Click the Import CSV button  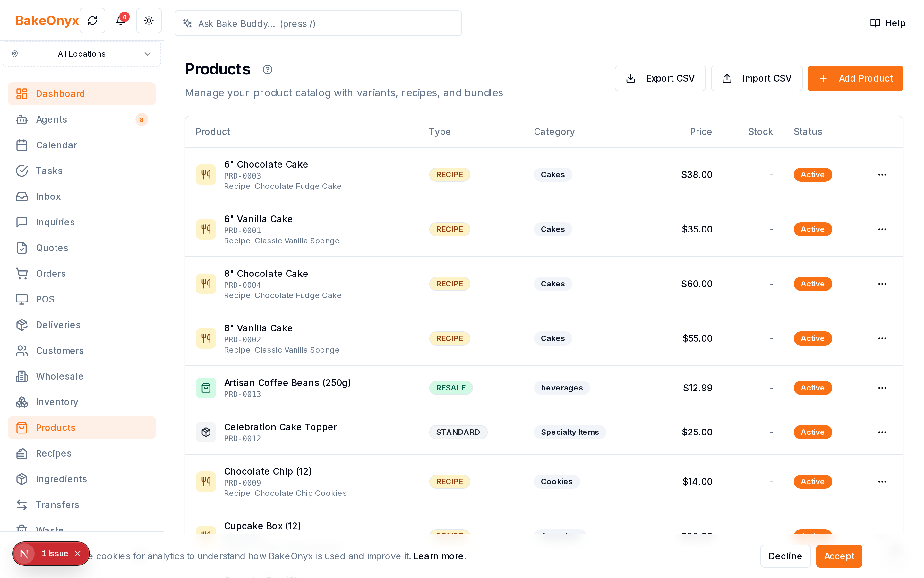757,78
